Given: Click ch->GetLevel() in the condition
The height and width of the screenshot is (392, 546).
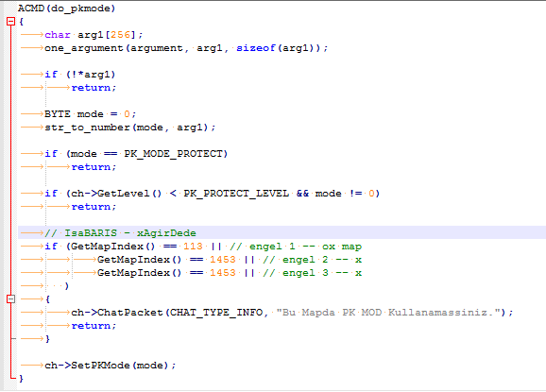Looking at the screenshot, I should click(x=116, y=194).
